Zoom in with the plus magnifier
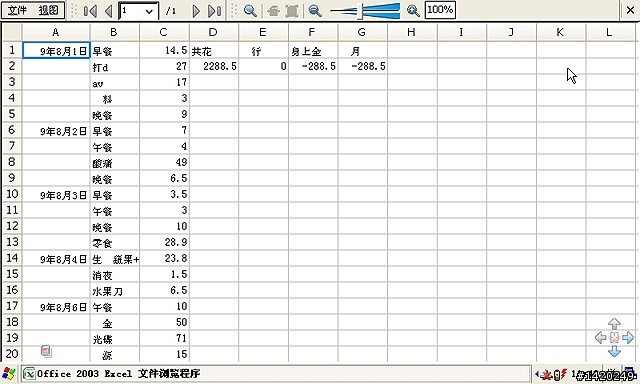The image size is (640, 384). 413,11
